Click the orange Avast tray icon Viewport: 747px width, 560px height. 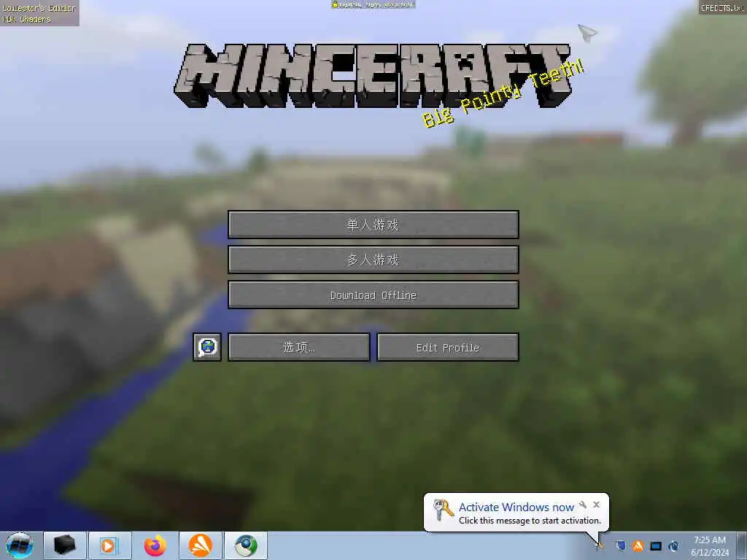(638, 545)
